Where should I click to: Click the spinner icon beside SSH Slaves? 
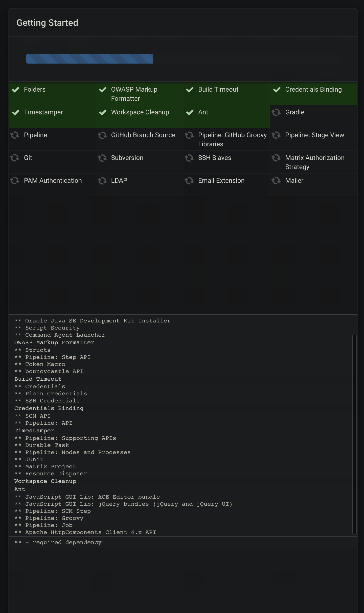(x=189, y=158)
